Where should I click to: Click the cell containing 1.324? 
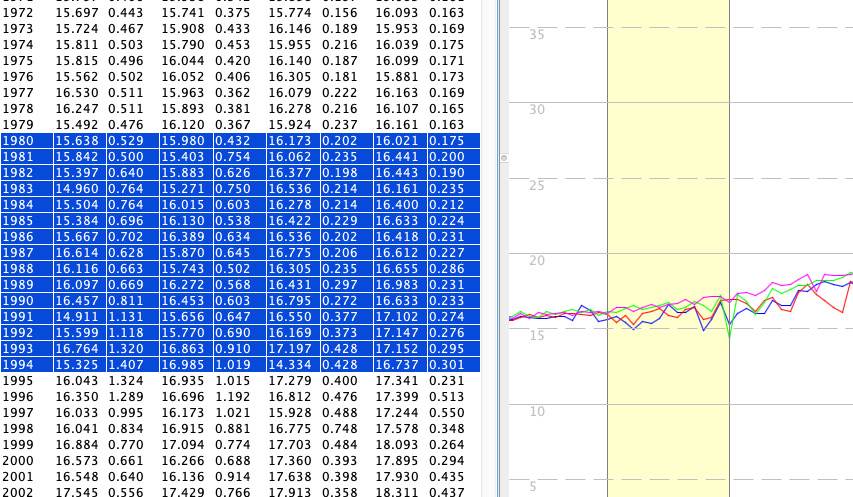[125, 381]
